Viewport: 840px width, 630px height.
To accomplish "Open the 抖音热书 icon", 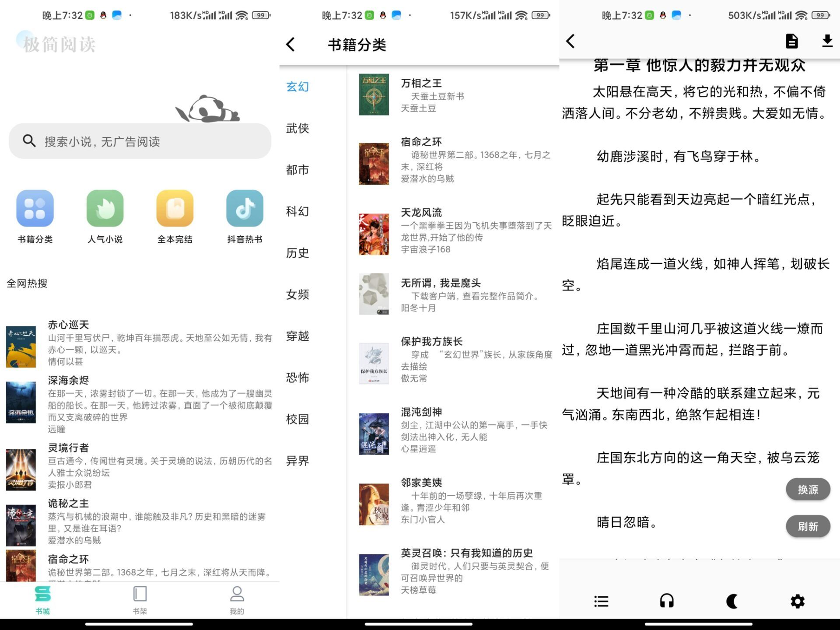I will click(x=244, y=209).
